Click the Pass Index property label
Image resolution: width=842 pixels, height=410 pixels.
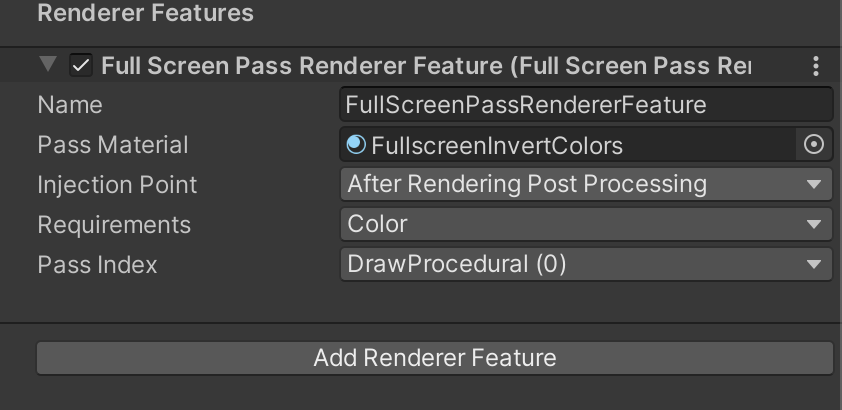click(97, 265)
